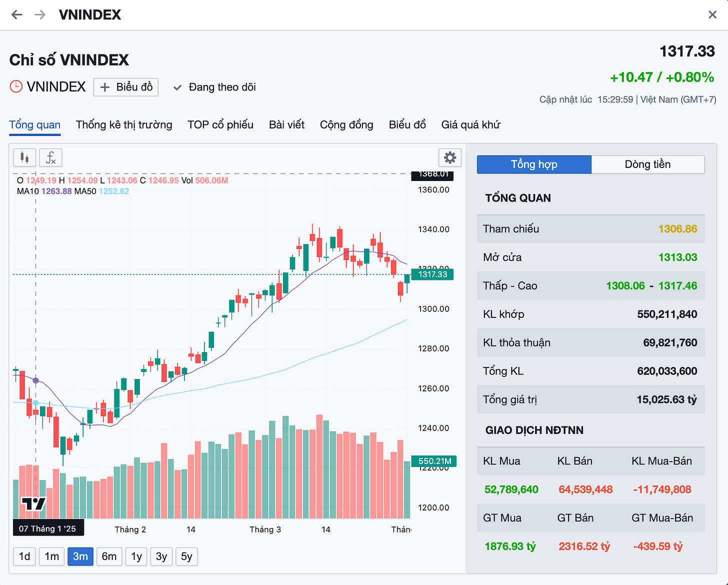The width and height of the screenshot is (728, 585).
Task: Click GT Mua value 1876.93 tỷ
Action: click(510, 546)
